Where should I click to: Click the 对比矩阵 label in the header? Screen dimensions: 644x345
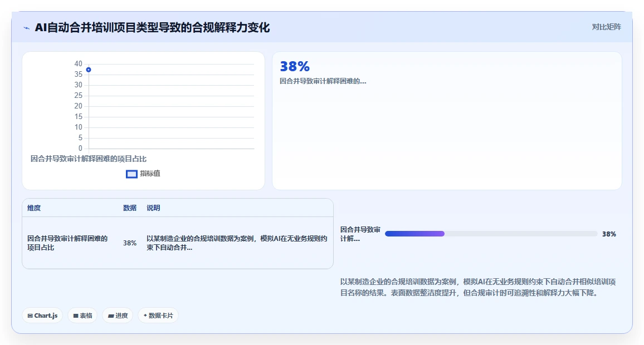[x=606, y=27]
